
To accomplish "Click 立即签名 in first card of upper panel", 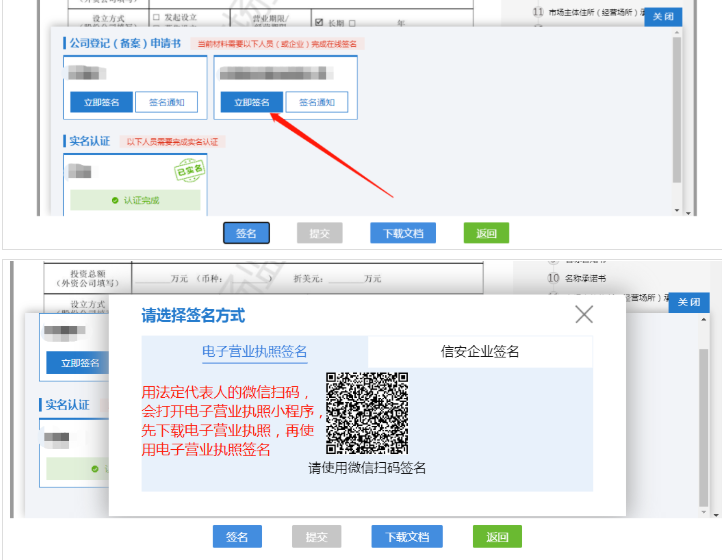I will [101, 102].
